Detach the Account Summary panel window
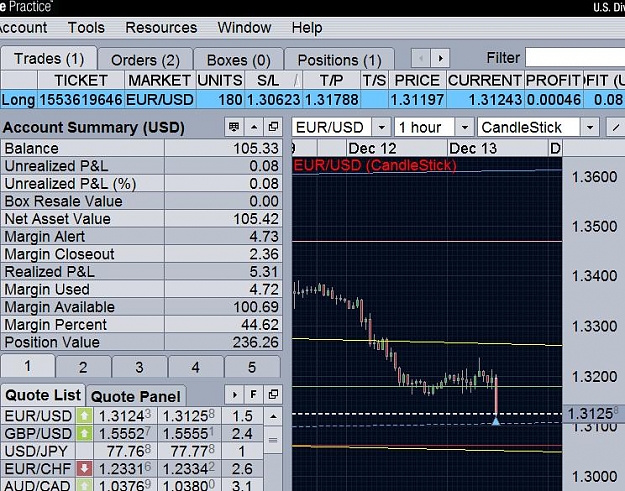Image resolution: width=625 pixels, height=491 pixels. click(x=273, y=127)
